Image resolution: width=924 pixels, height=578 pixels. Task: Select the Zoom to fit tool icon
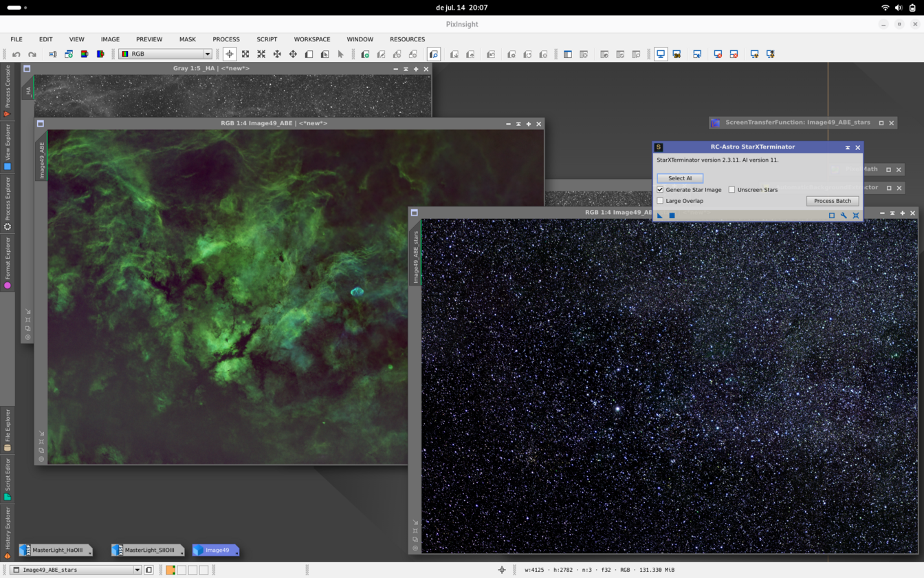(x=245, y=54)
